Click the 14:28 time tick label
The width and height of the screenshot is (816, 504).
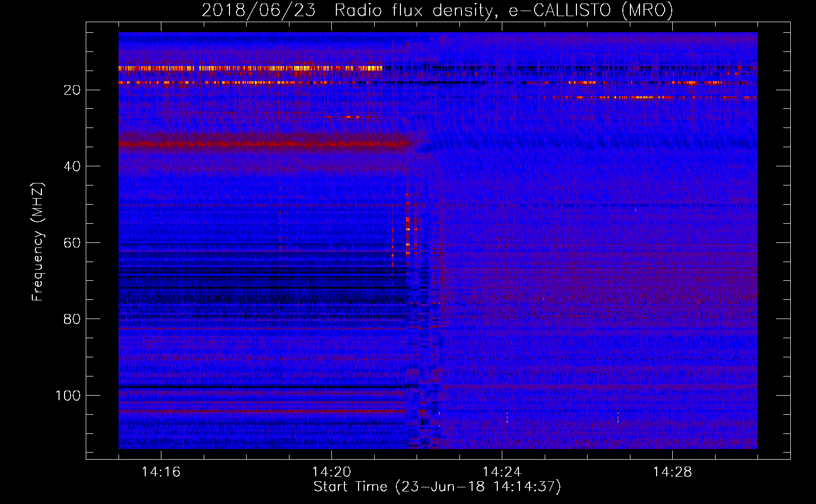pos(672,472)
